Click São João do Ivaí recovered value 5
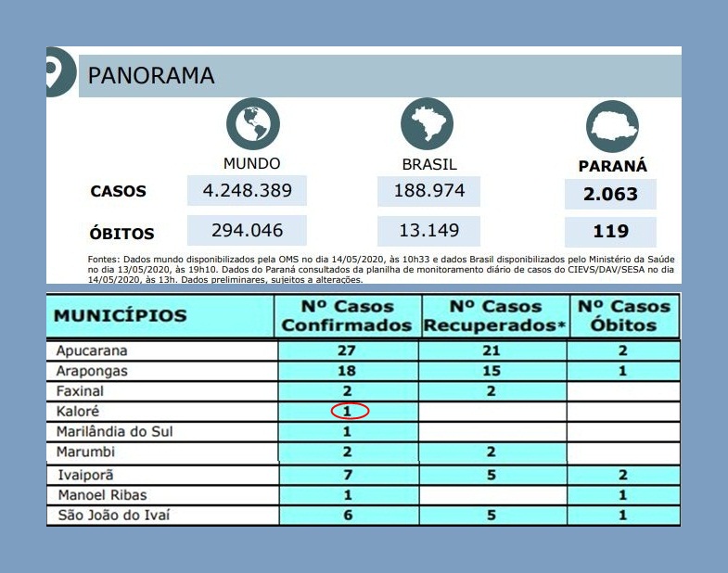Viewport: 728px width, 573px height. pos(492,515)
